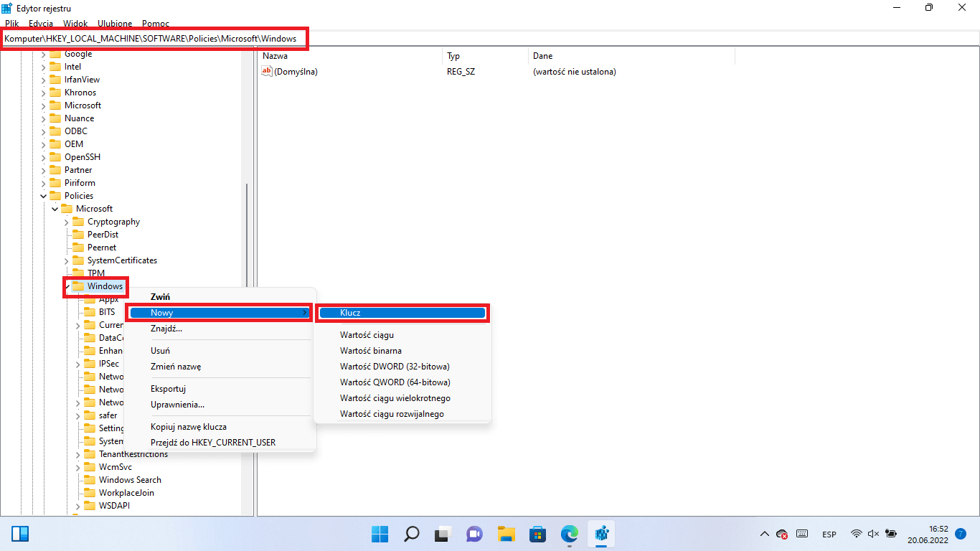Image resolution: width=980 pixels, height=551 pixels.
Task: Expand the IrfanView key
Action: click(44, 80)
